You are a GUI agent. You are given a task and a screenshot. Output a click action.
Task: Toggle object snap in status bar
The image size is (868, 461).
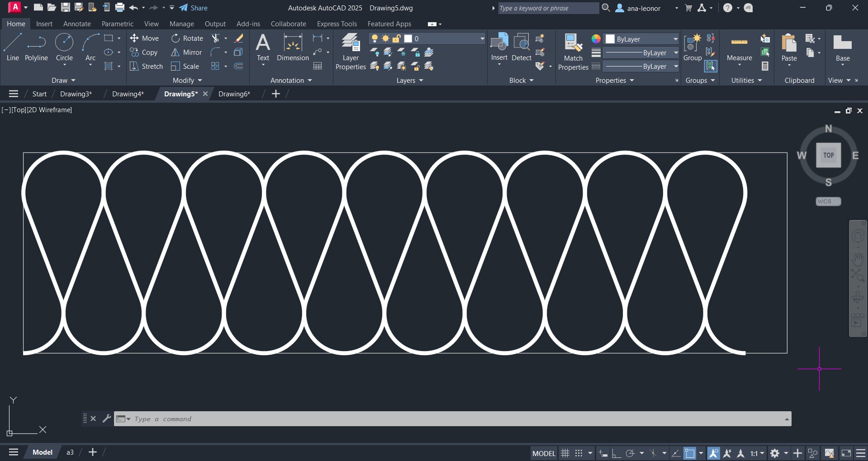[x=690, y=453]
